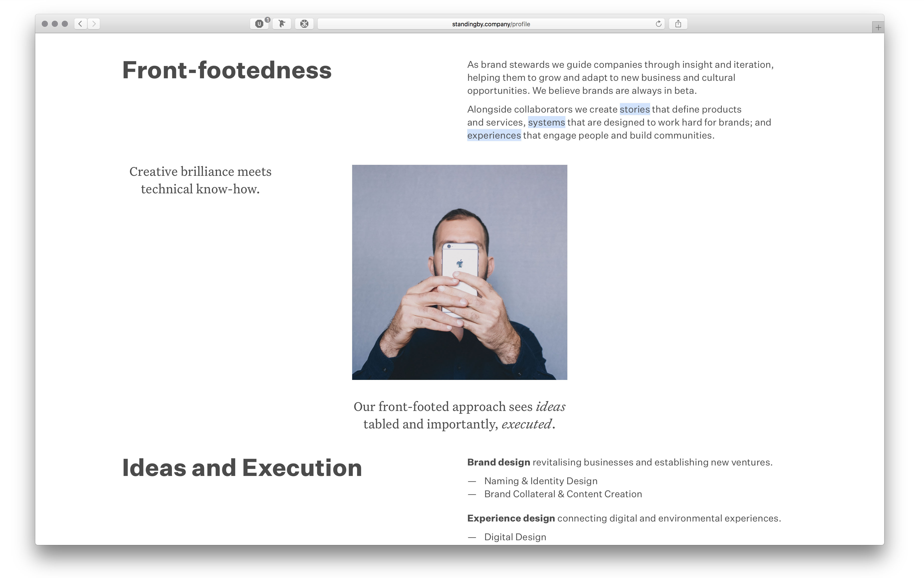Click the "Digital Design" list item

coord(515,537)
